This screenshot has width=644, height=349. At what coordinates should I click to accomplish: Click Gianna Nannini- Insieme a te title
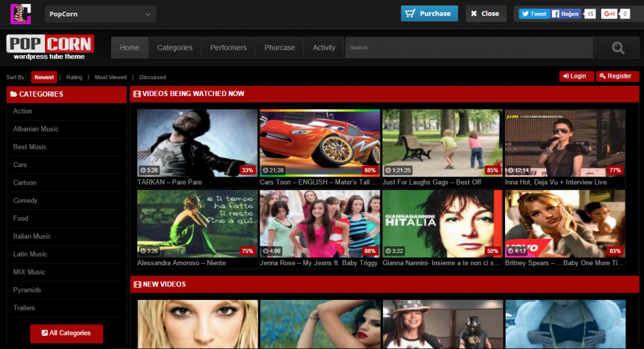pyautogui.click(x=441, y=263)
